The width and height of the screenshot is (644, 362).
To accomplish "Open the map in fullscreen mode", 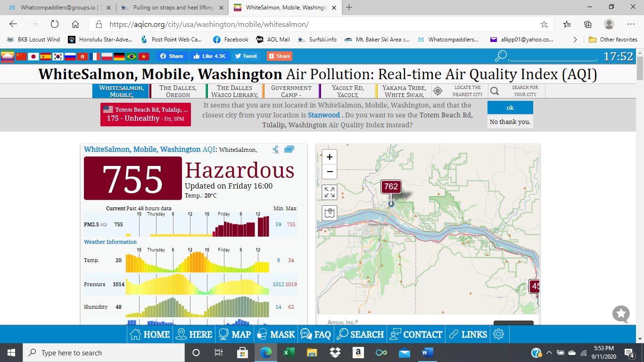I will [x=330, y=192].
